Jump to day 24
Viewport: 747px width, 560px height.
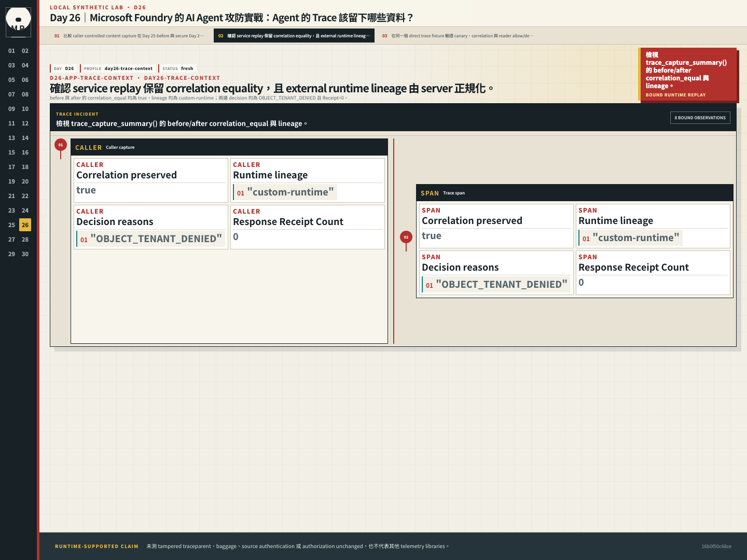tap(25, 211)
